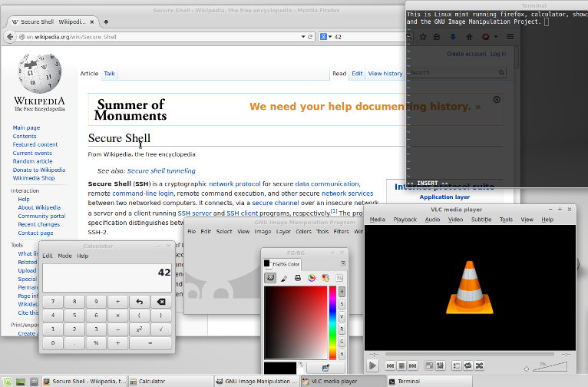Open the FG/BG tab configuration menu
588x387 pixels.
pyautogui.click(x=343, y=263)
